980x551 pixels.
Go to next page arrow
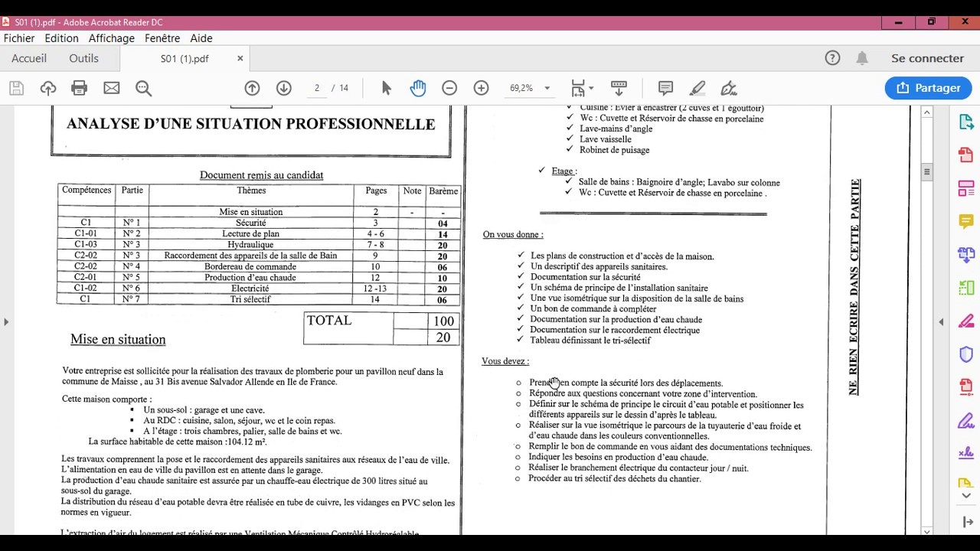point(284,88)
